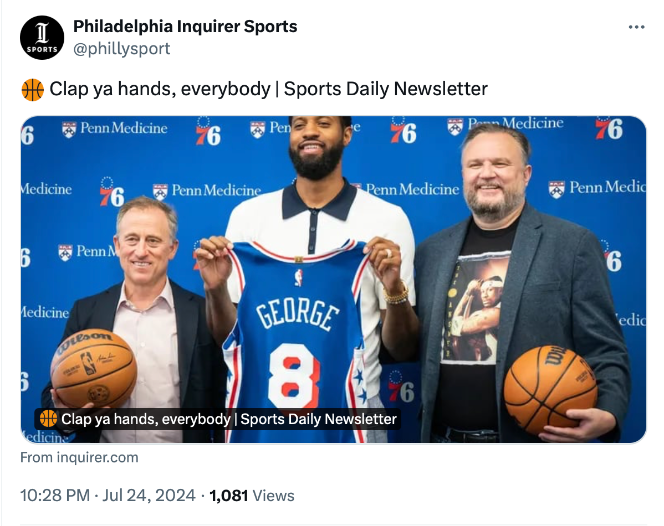Click the 10:28 PM timestamp

coord(57,495)
